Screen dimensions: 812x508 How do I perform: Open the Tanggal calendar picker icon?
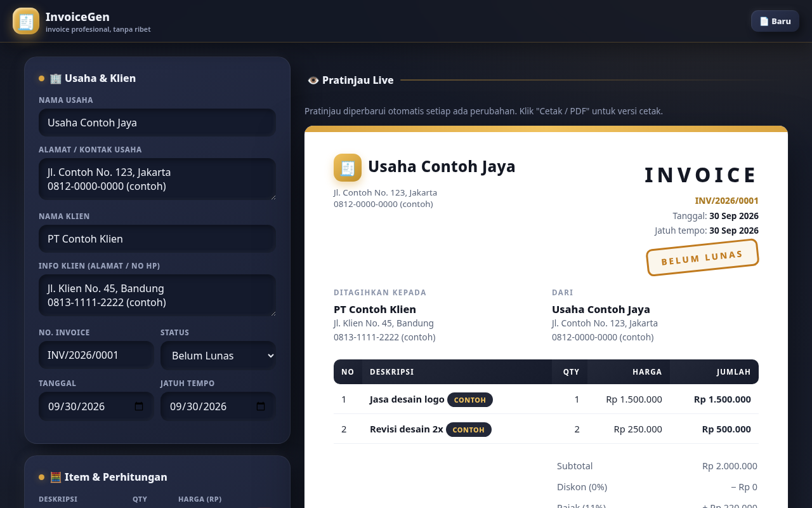(140, 406)
